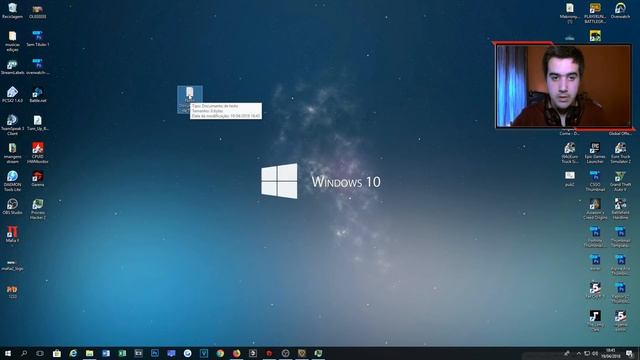
Task: Select the Sem Título 1 Photoshop file
Action: (x=38, y=39)
